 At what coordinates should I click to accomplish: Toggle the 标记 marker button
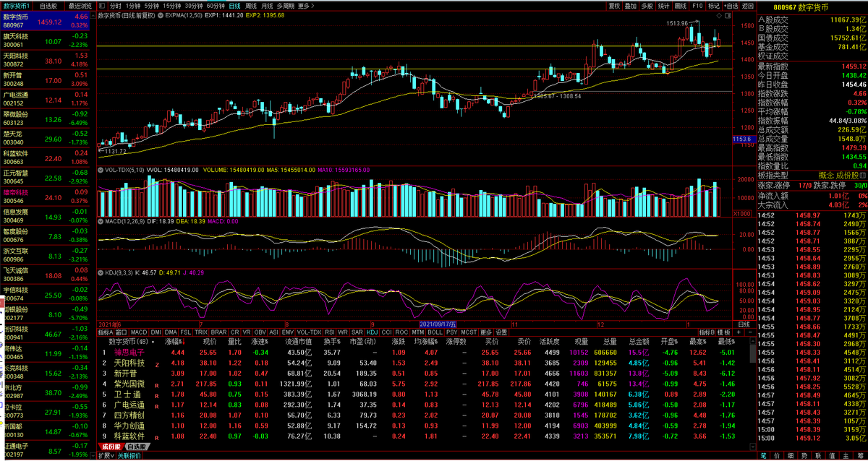tap(714, 5)
